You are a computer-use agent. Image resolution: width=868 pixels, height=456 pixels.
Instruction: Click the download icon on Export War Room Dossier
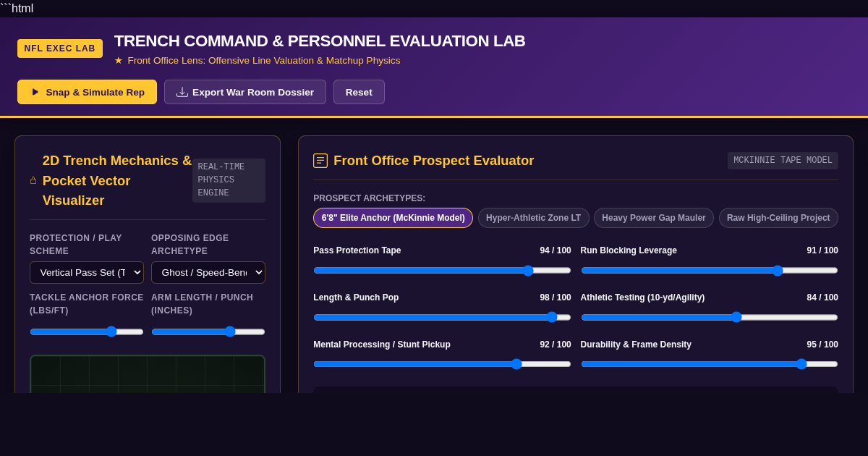(x=182, y=92)
